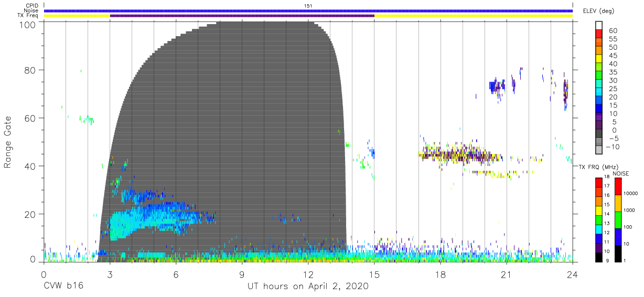Click the '60' elevation colorbar tick label
Image resolution: width=644 pixels, height=297 pixels.
tap(613, 30)
